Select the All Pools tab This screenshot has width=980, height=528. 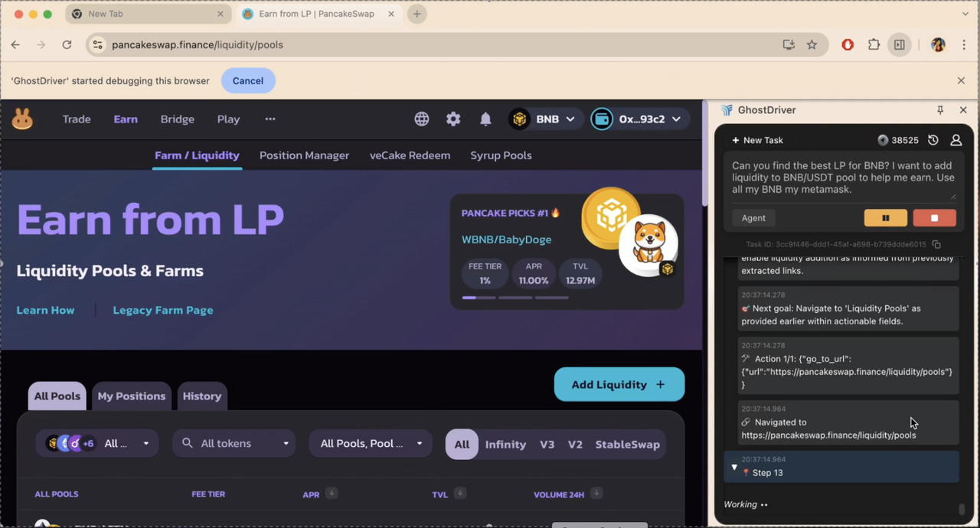[57, 396]
